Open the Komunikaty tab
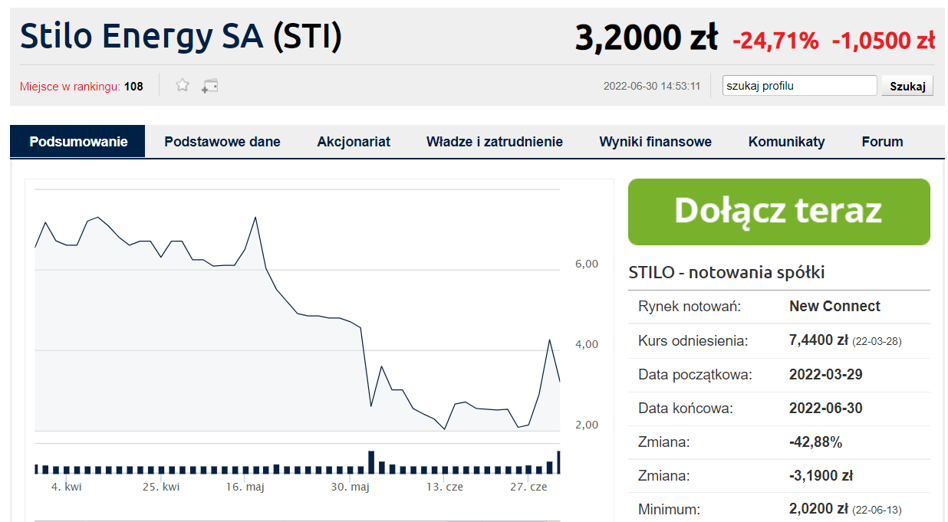 [787, 142]
